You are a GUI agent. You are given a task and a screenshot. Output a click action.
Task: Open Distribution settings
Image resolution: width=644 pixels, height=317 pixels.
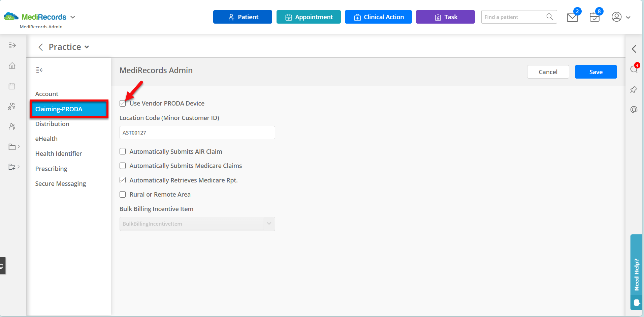tap(52, 124)
